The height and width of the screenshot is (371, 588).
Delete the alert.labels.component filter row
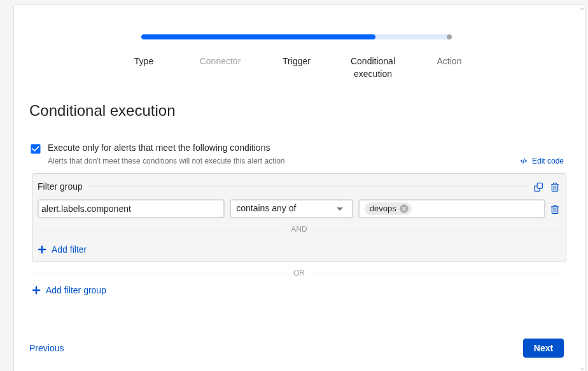pyautogui.click(x=555, y=209)
